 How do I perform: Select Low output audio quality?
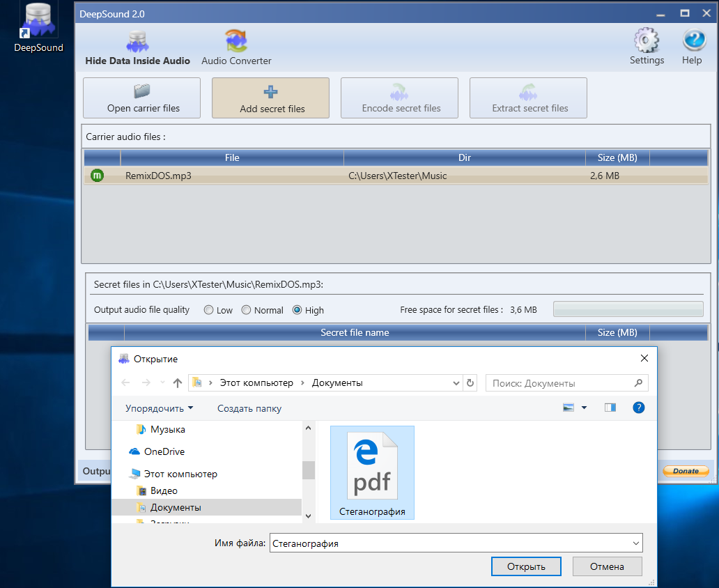[x=209, y=310]
